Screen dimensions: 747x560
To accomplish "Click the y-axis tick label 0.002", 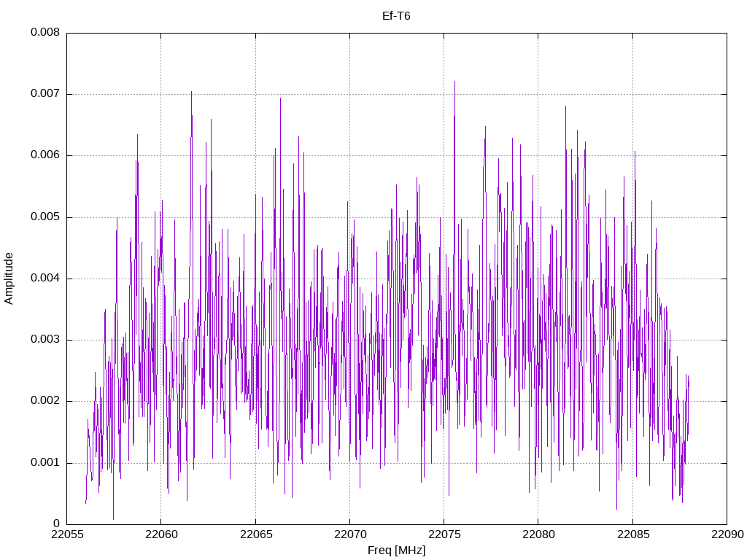I will (x=45, y=401).
